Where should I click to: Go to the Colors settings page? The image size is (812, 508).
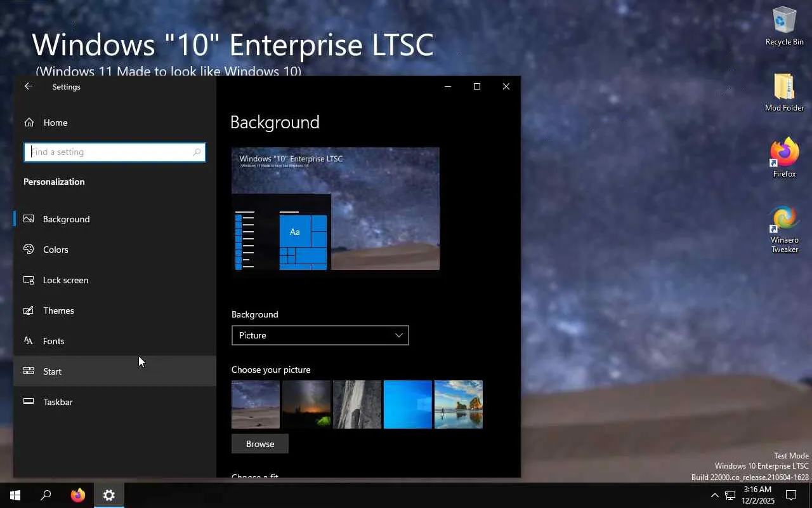click(115, 250)
